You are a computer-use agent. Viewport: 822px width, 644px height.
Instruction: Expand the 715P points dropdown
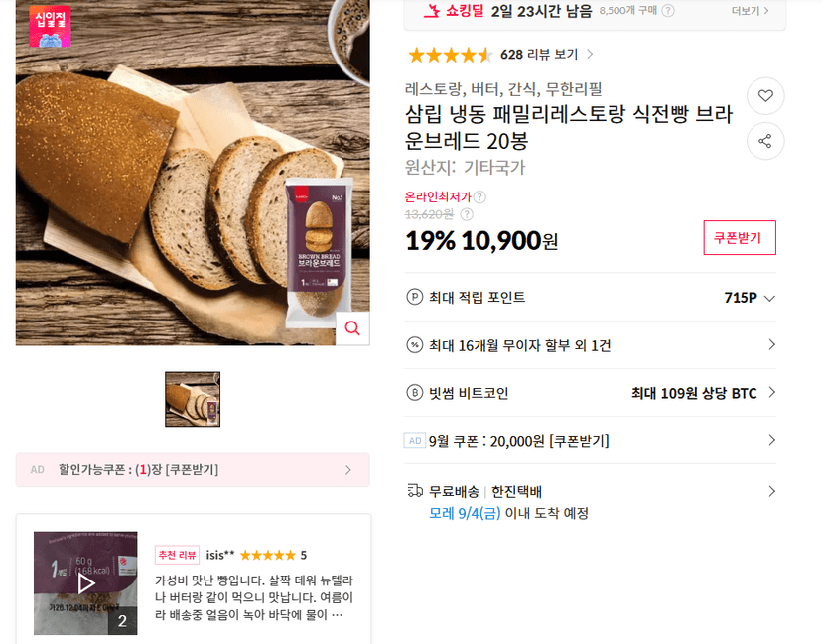(x=769, y=298)
